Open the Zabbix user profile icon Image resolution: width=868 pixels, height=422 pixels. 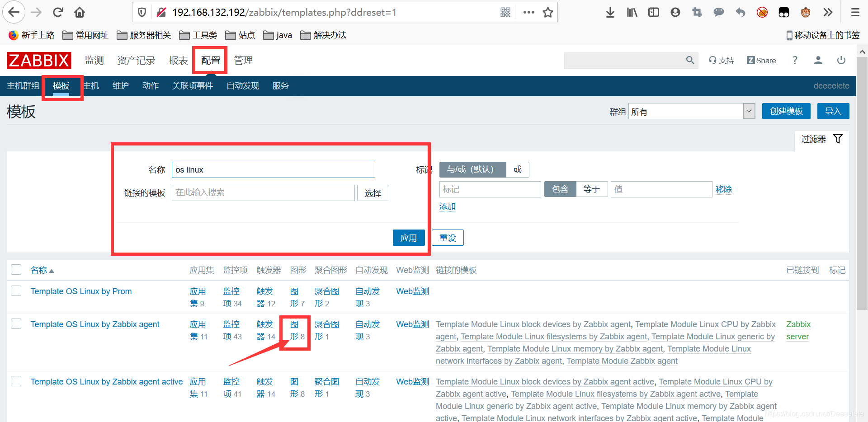click(x=818, y=60)
